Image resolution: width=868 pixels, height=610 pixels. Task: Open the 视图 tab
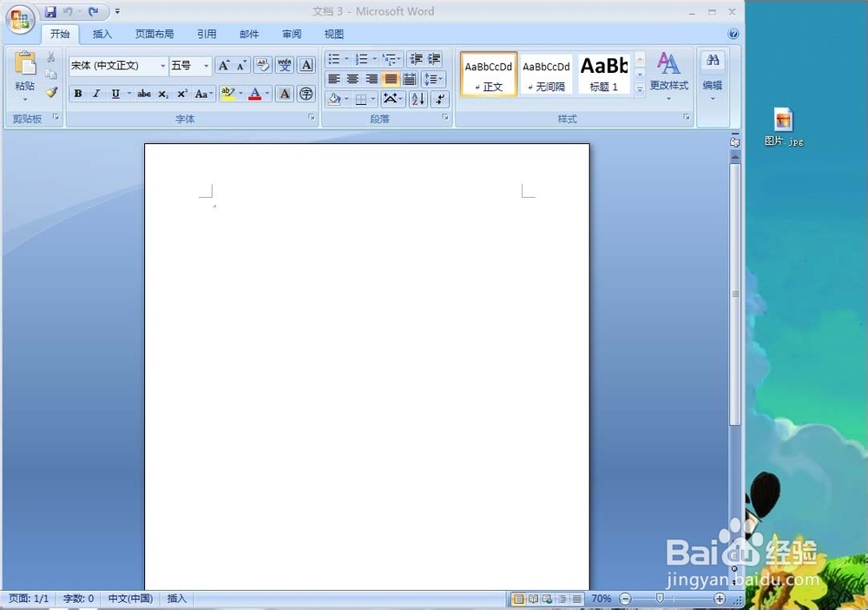[334, 34]
